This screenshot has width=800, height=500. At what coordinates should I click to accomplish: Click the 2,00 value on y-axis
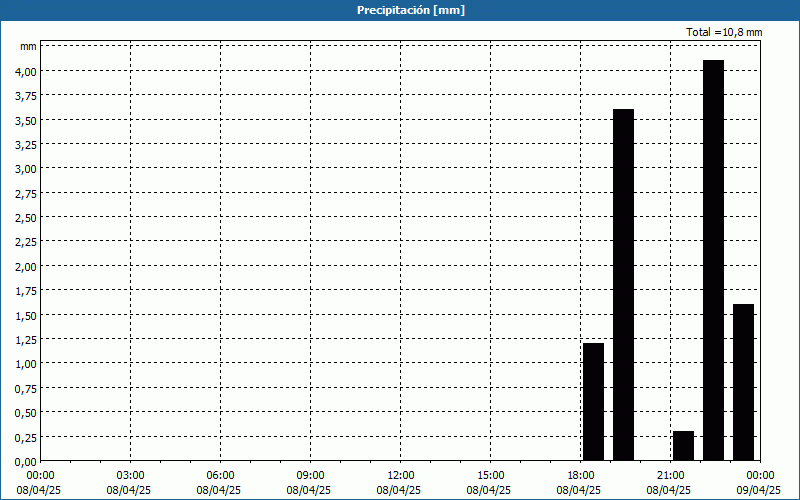tap(25, 266)
